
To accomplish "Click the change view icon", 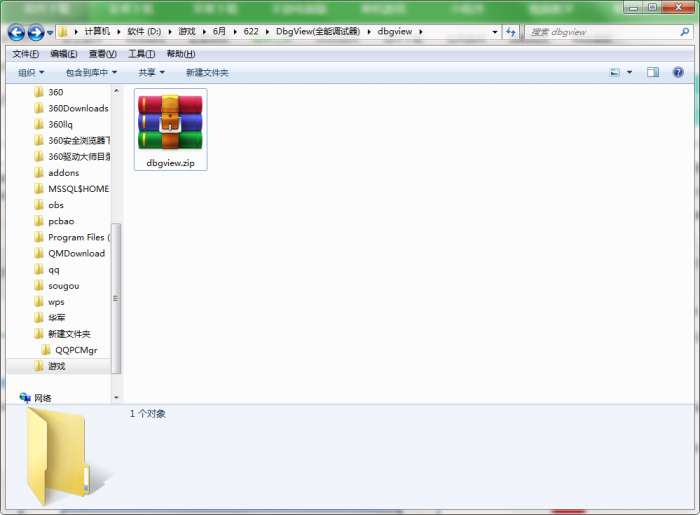I will point(615,72).
